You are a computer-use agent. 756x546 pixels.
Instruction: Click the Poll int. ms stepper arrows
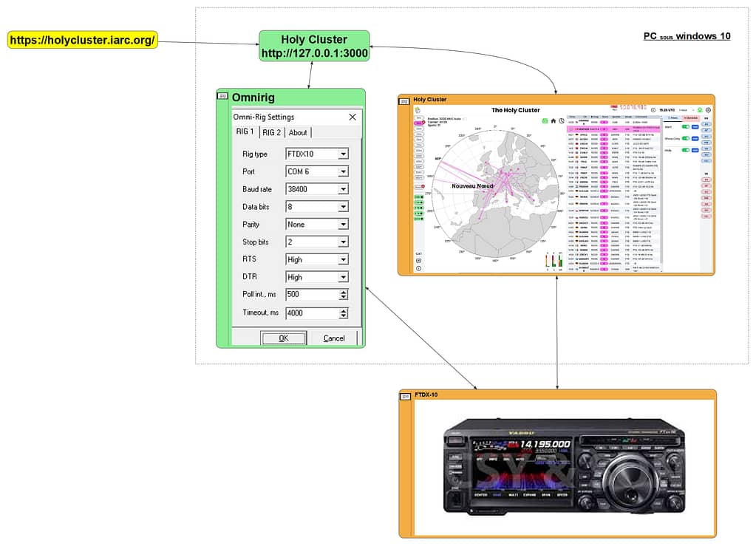[x=344, y=295]
